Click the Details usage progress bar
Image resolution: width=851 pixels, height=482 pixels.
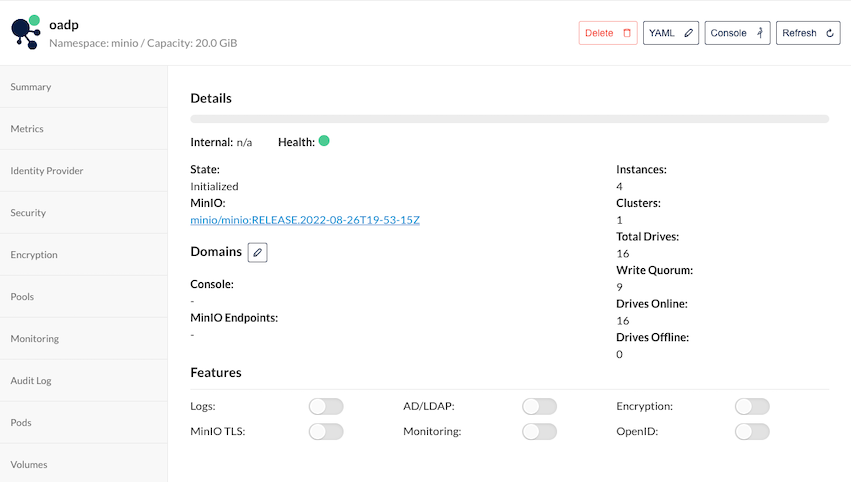click(510, 119)
